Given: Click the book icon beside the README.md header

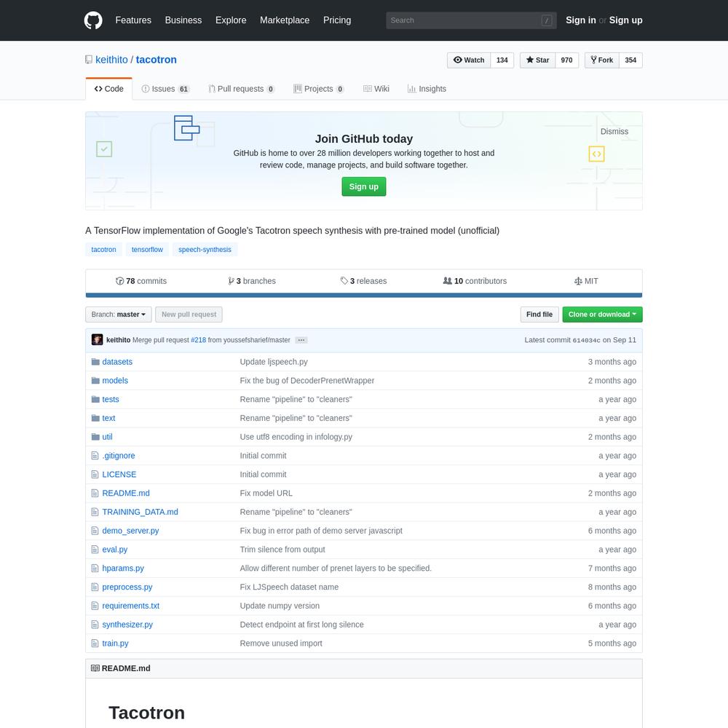Looking at the screenshot, I should click(95, 668).
